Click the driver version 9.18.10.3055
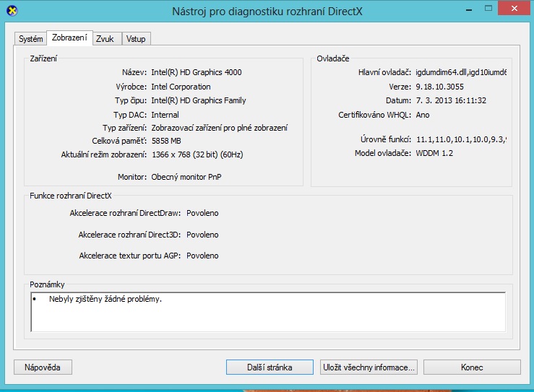The image size is (534, 392). [439, 87]
